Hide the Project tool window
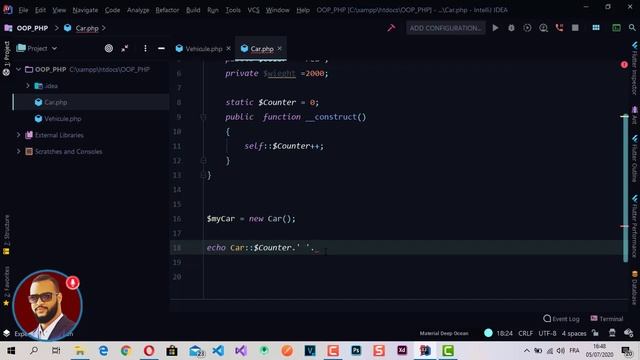Screen dimensions: 640x360 (161, 48)
